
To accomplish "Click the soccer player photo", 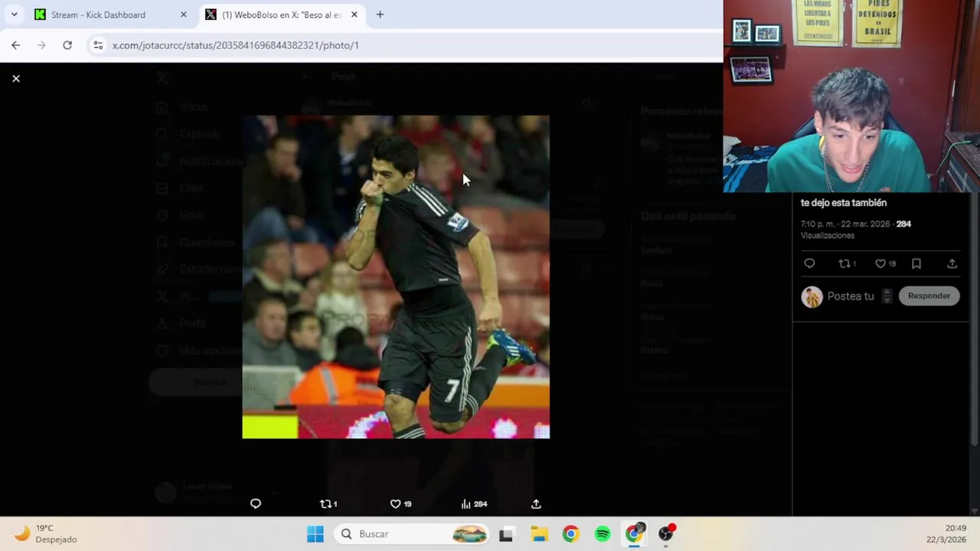I will click(396, 276).
